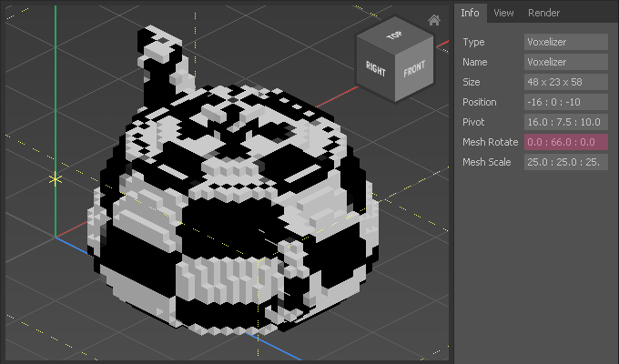Click the yellow pivot star marker
619x364 pixels.
coord(56,178)
